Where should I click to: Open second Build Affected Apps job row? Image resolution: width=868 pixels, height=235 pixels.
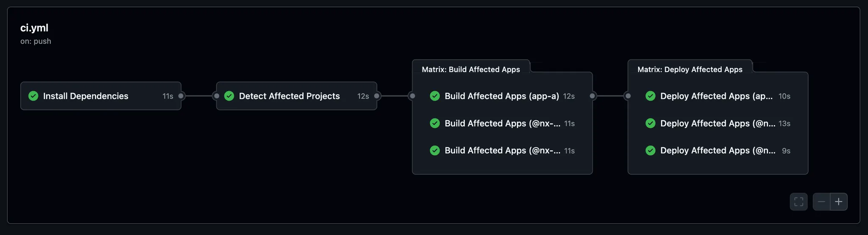502,123
